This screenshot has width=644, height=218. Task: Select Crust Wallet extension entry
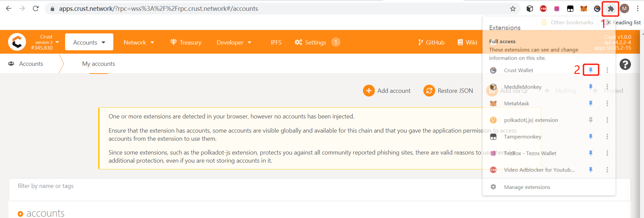coord(519,70)
